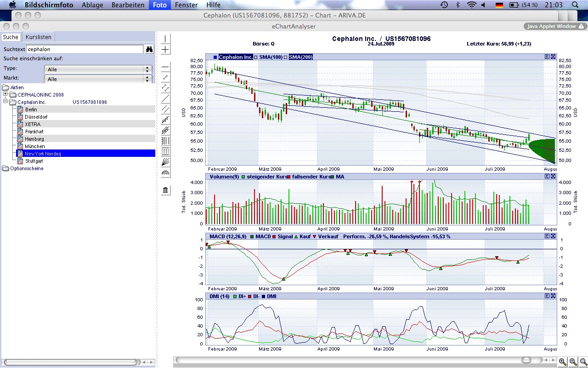Zoom in with the plus magnifier
This screenshot has width=588, height=368.
(x=563, y=362)
